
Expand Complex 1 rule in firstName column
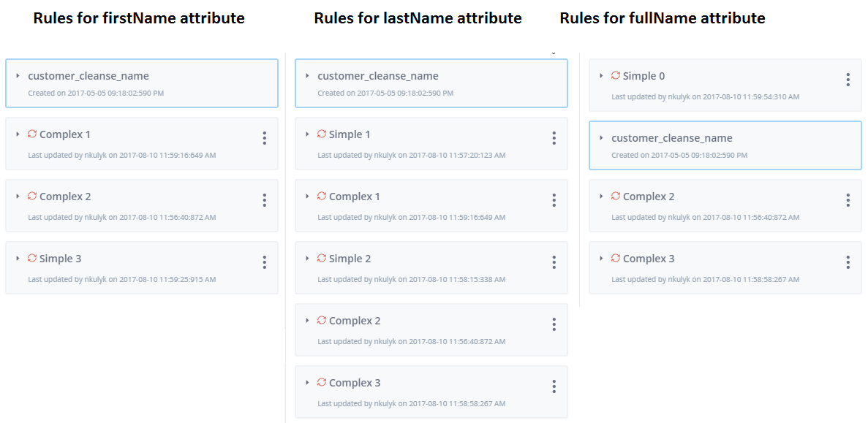(x=18, y=134)
